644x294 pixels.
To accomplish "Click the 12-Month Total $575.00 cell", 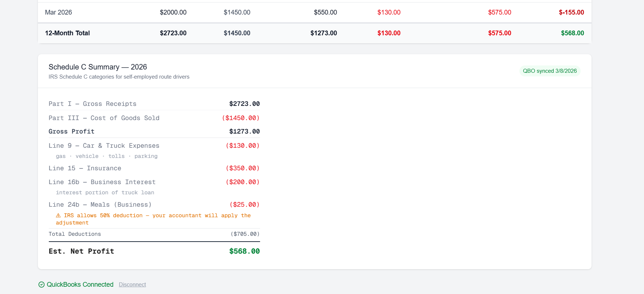I will tap(499, 33).
